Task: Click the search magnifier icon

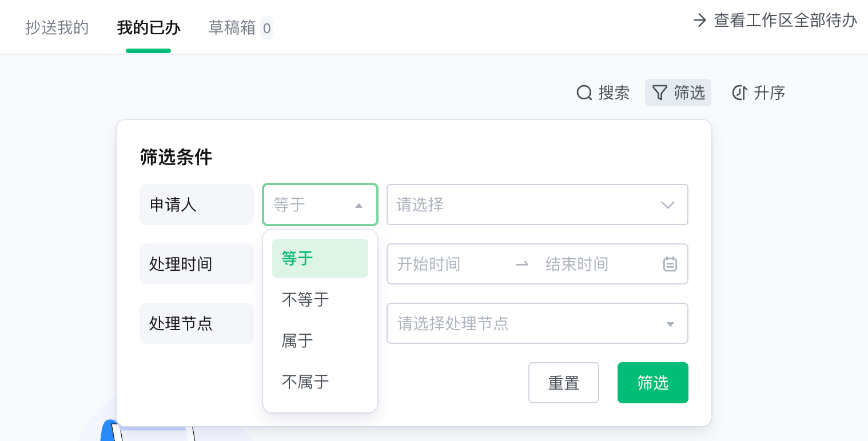Action: (584, 93)
